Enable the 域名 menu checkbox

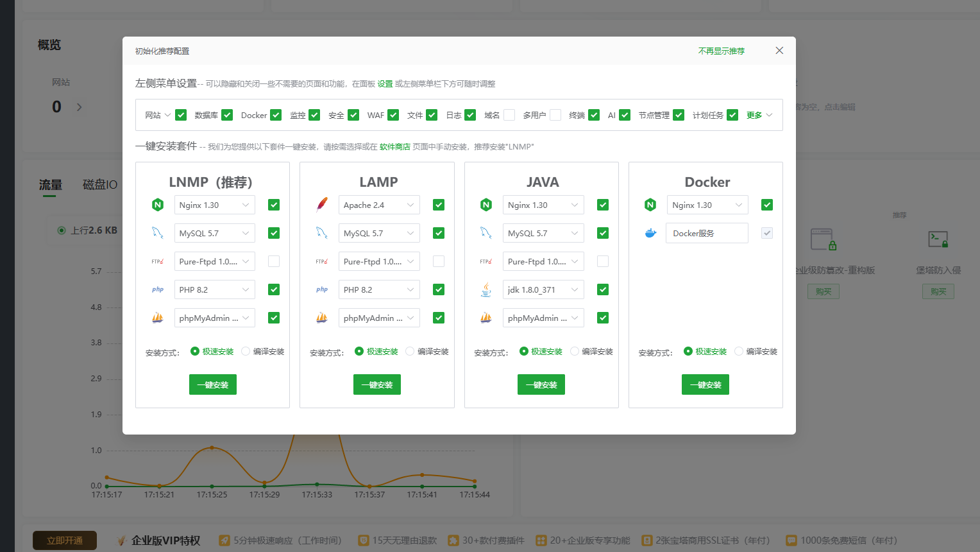coord(509,115)
